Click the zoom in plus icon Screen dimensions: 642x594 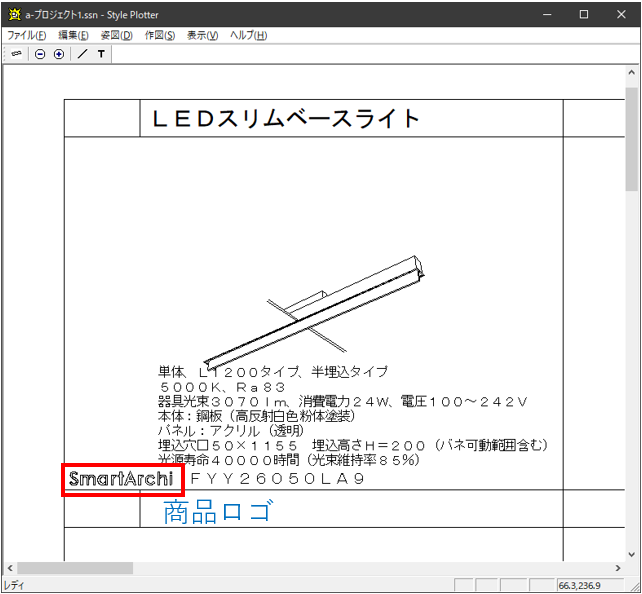58,54
